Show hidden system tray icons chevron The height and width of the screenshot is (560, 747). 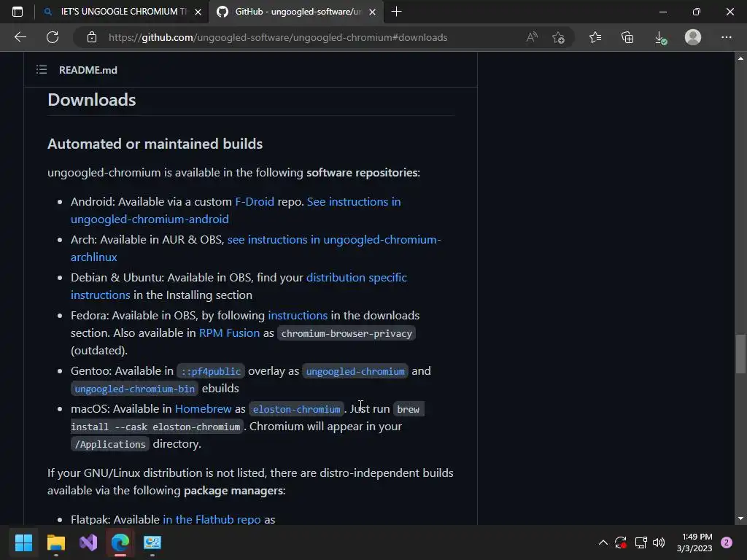[603, 542]
